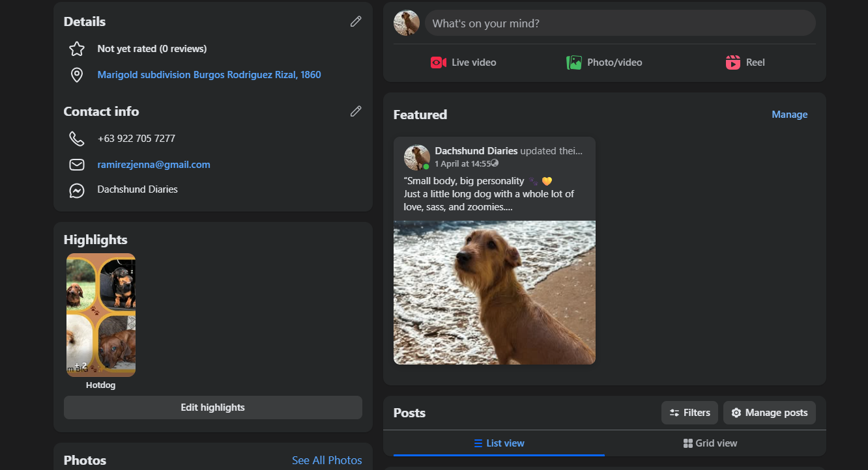
Task: Start a Live video
Action: tap(463, 62)
